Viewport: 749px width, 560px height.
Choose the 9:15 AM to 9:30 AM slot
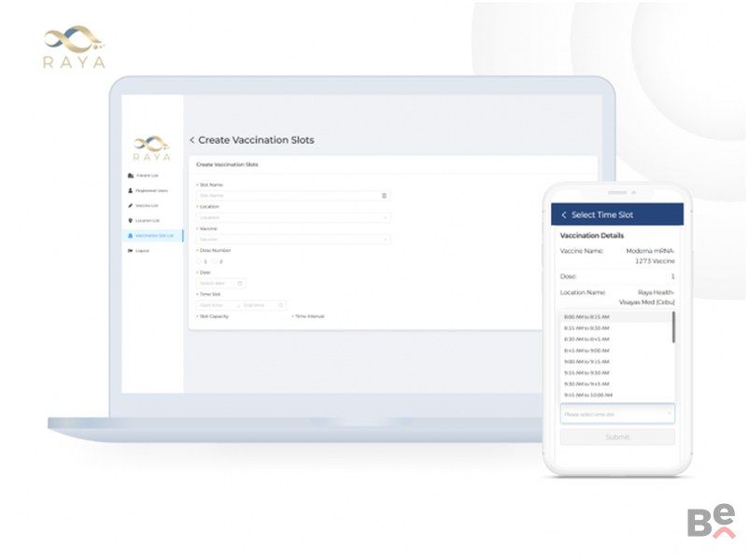coord(616,372)
